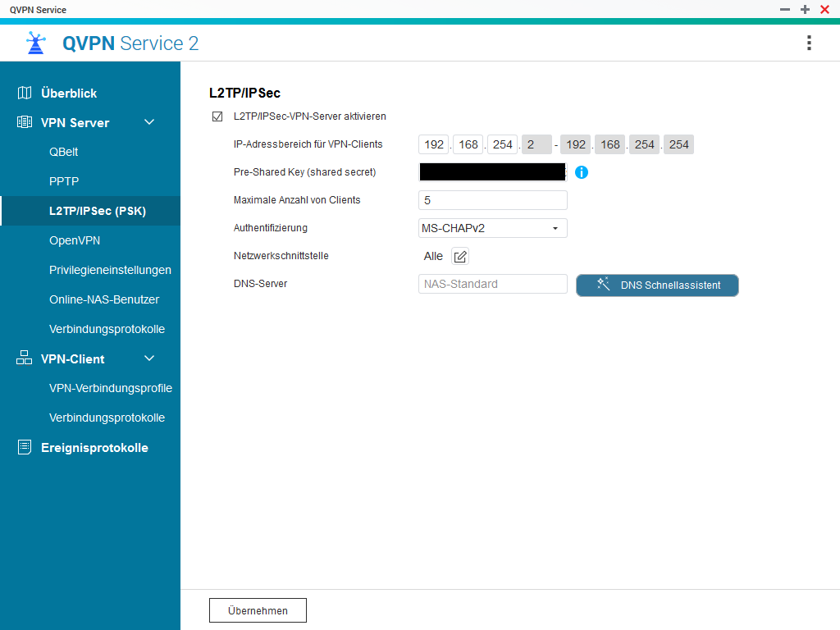Image resolution: width=840 pixels, height=630 pixels.
Task: Launch the DNS Schnellassistent
Action: point(657,285)
